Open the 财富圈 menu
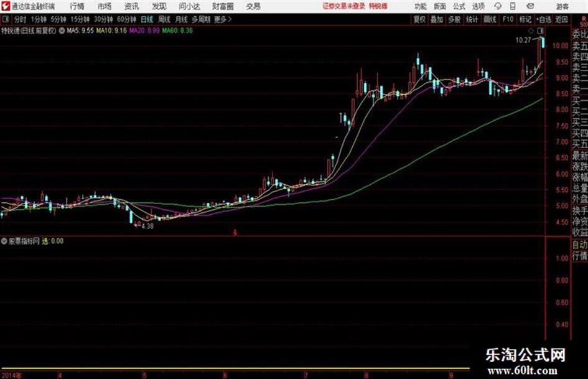Screen dimensions: 588x379 coord(223,6)
